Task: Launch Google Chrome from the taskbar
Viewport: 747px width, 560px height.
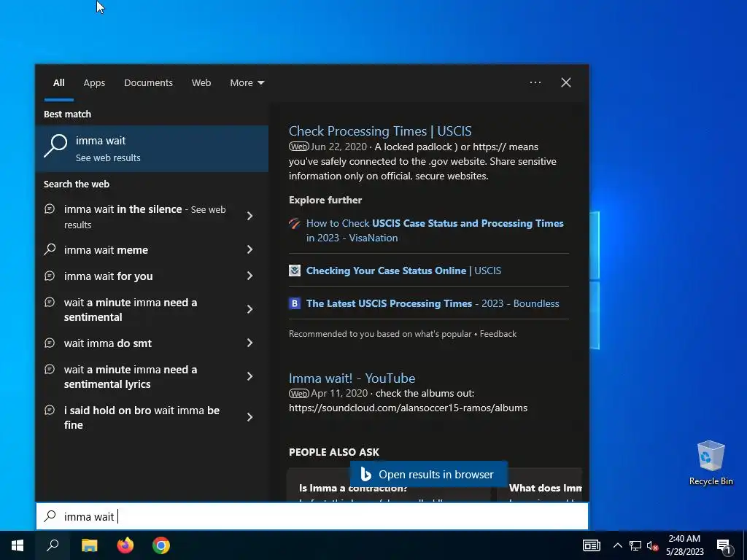Action: pos(161,545)
